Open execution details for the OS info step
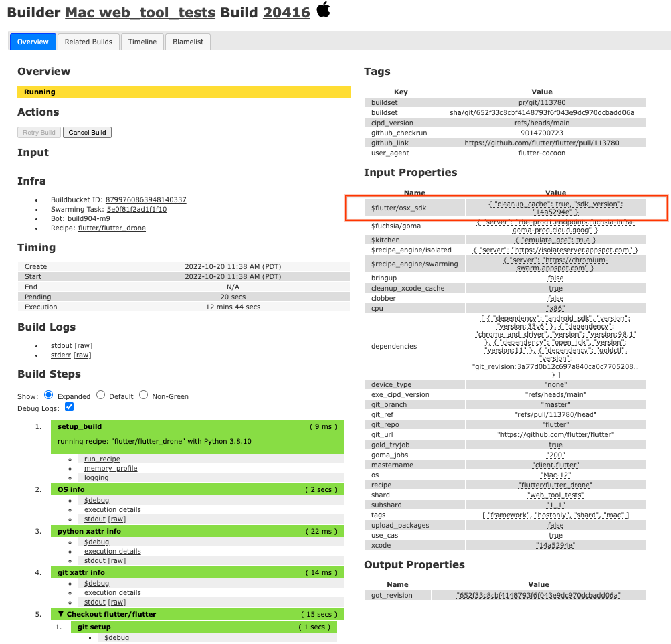This screenshot has height=644, width=671. (112, 509)
